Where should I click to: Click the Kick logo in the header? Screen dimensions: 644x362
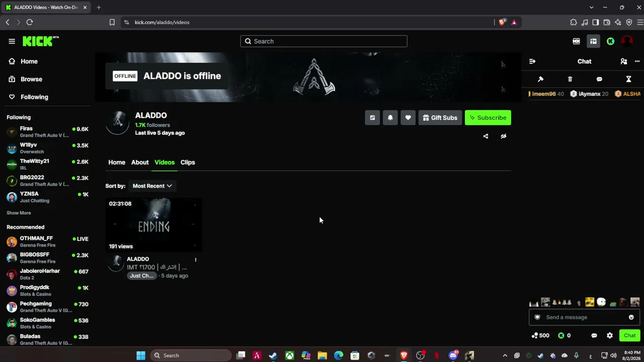40,41
